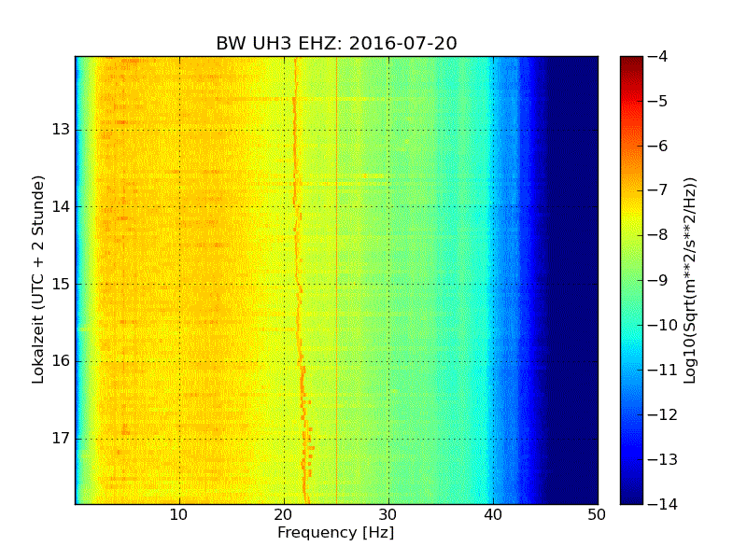
Task: Click the 16 hour tick label
Action: click(61, 361)
